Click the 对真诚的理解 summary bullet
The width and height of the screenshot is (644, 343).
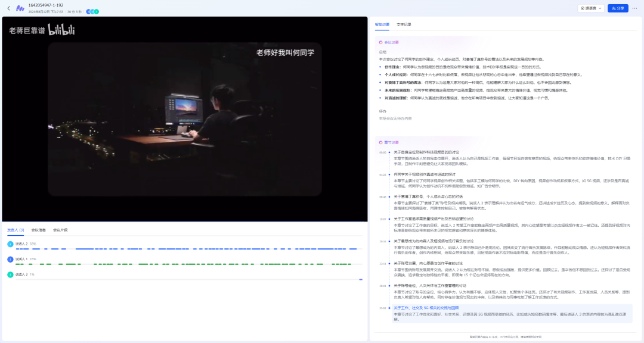click(467, 98)
